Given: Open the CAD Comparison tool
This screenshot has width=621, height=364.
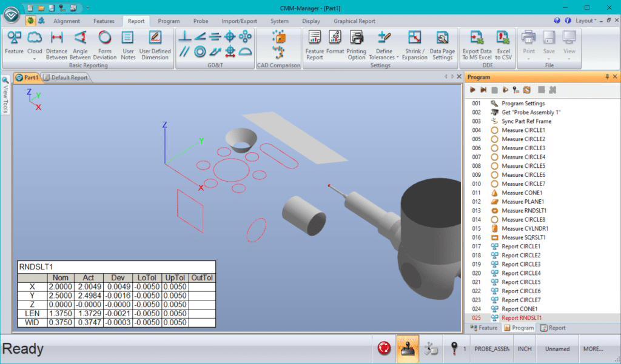Looking at the screenshot, I should point(278,42).
